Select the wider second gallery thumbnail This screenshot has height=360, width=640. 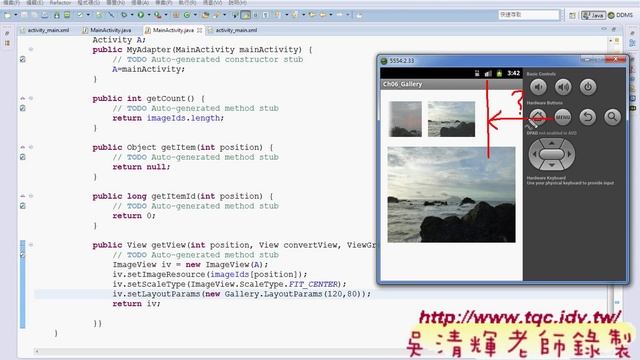point(451,119)
